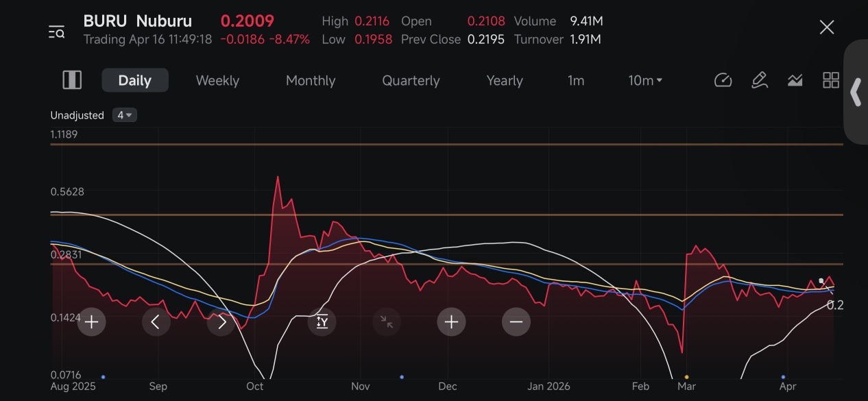868x401 pixels.
Task: Select the pencil drawing tool
Action: tap(759, 80)
